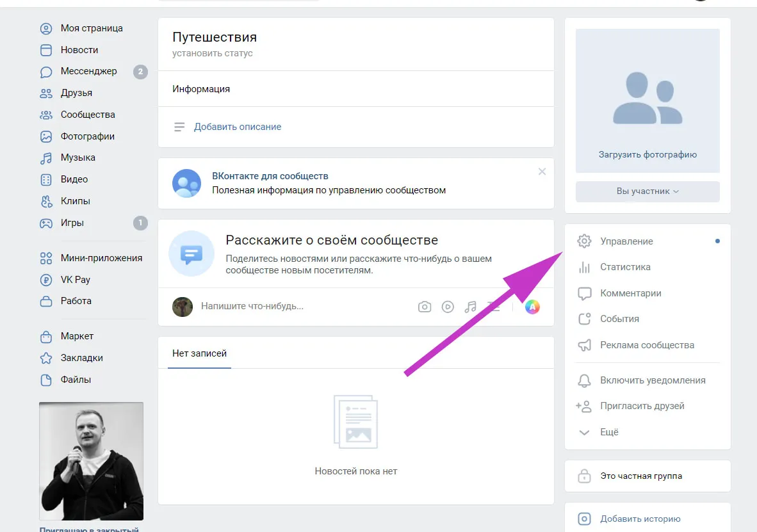Viewport: 757px width, 532px height.
Task: Click the Пригласить друзей add-person icon
Action: (583, 406)
